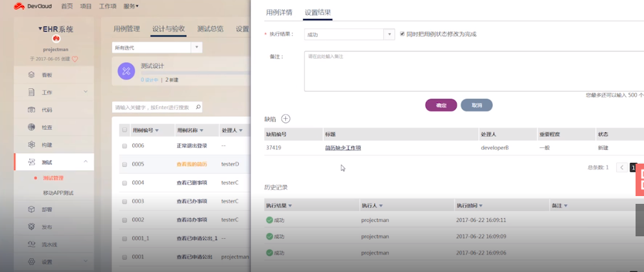
Task: Open the 服务 dropdown in top navigation
Action: point(130,6)
